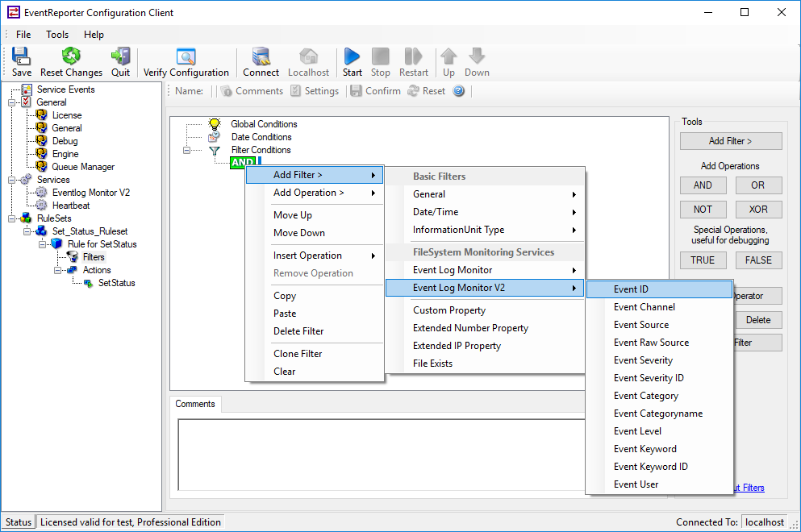Choose Event Severity filter
The image size is (801, 532).
pyautogui.click(x=660, y=360)
